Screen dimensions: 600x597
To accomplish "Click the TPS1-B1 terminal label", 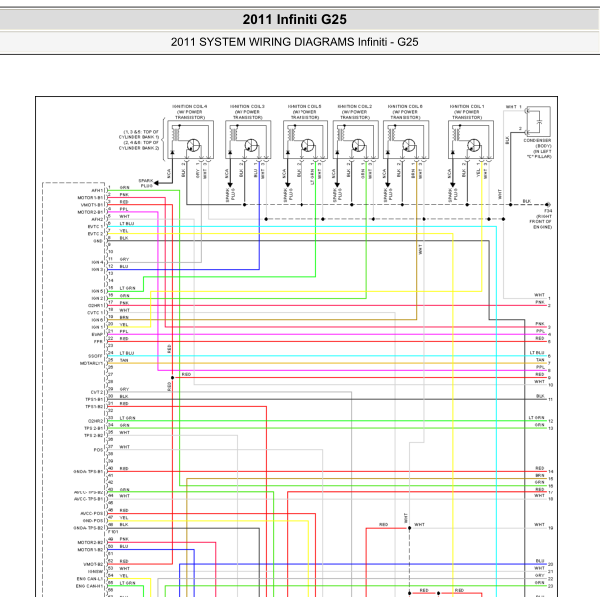I will [x=94, y=399].
